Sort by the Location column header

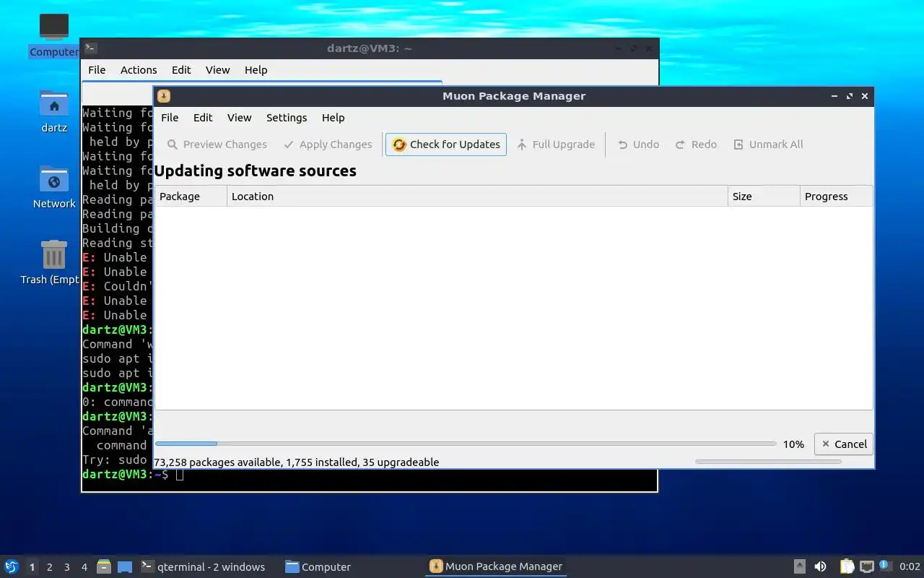(x=477, y=197)
